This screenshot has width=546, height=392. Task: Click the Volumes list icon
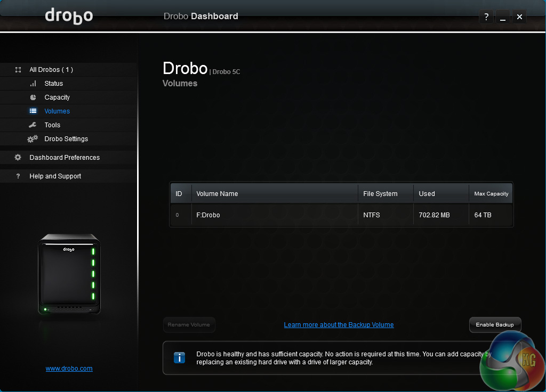(x=33, y=111)
